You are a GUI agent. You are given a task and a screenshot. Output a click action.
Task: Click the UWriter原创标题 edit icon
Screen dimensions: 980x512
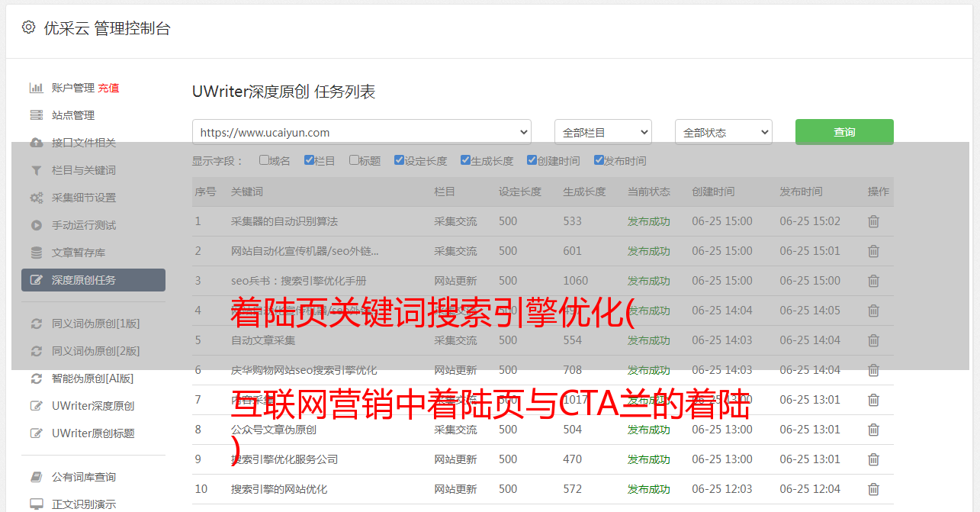[x=36, y=433]
